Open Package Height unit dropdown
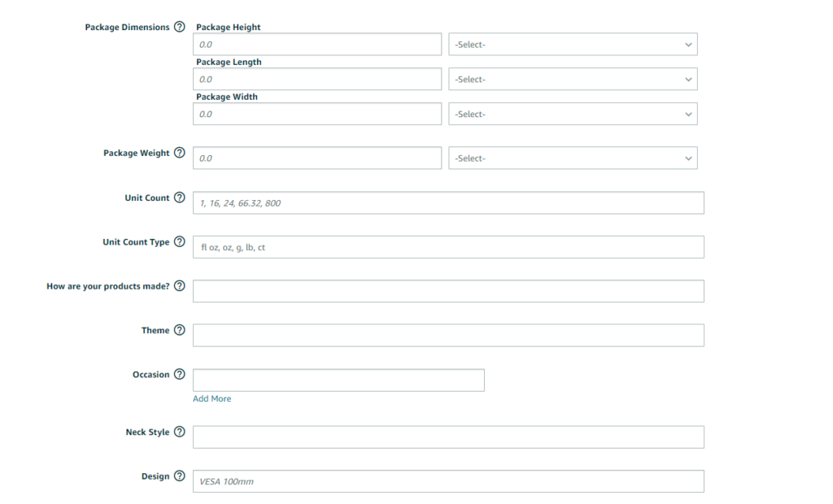Screen dimensions: 833x504 point(573,45)
